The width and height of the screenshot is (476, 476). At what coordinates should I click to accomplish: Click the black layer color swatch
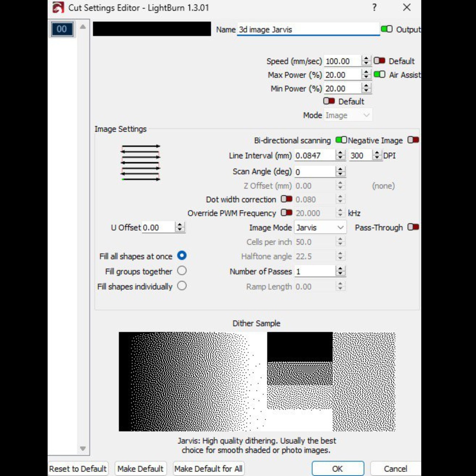[152, 29]
